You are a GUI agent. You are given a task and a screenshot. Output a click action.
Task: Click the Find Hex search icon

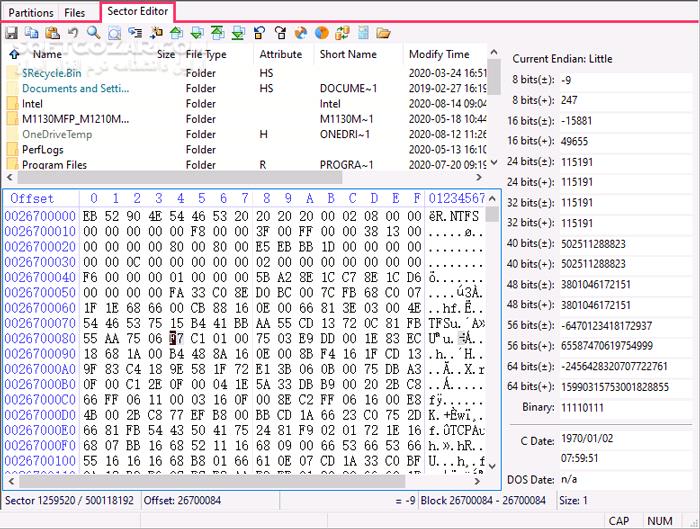[x=114, y=33]
